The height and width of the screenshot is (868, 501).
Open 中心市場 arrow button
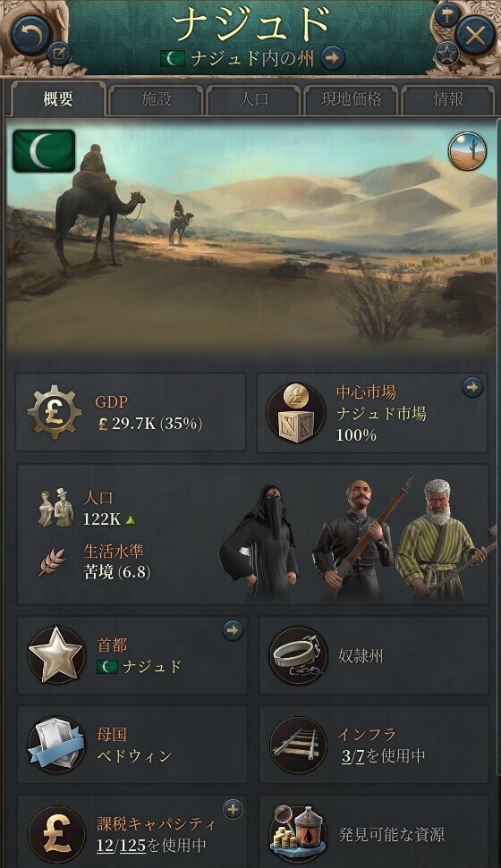click(x=472, y=388)
